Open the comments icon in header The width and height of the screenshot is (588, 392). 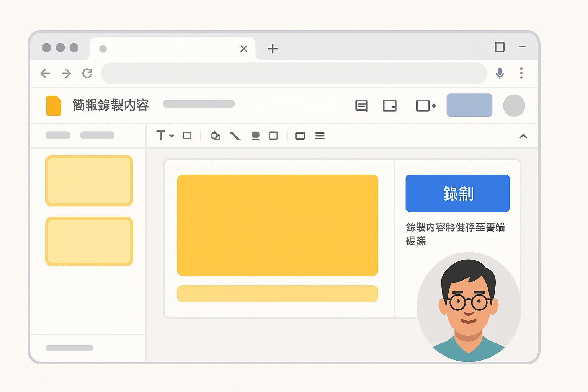tap(361, 106)
